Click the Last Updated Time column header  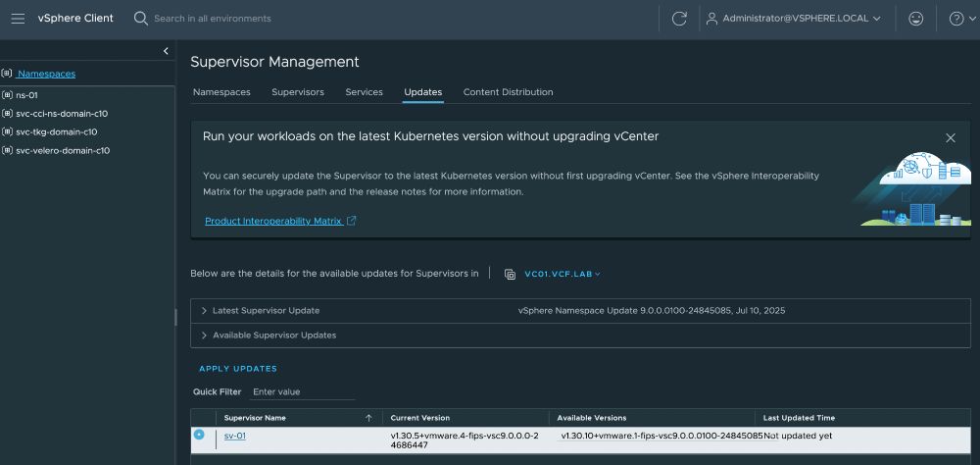(799, 418)
